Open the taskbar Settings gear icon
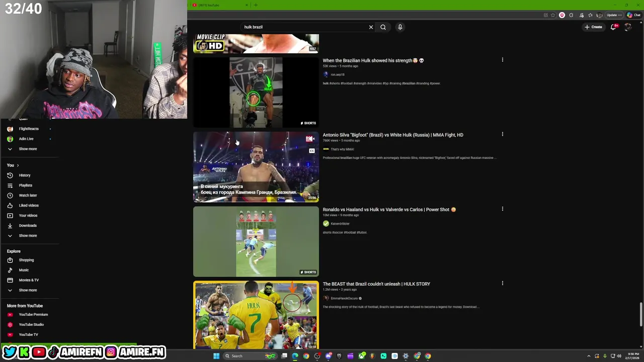The width and height of the screenshot is (644, 362). [406, 356]
